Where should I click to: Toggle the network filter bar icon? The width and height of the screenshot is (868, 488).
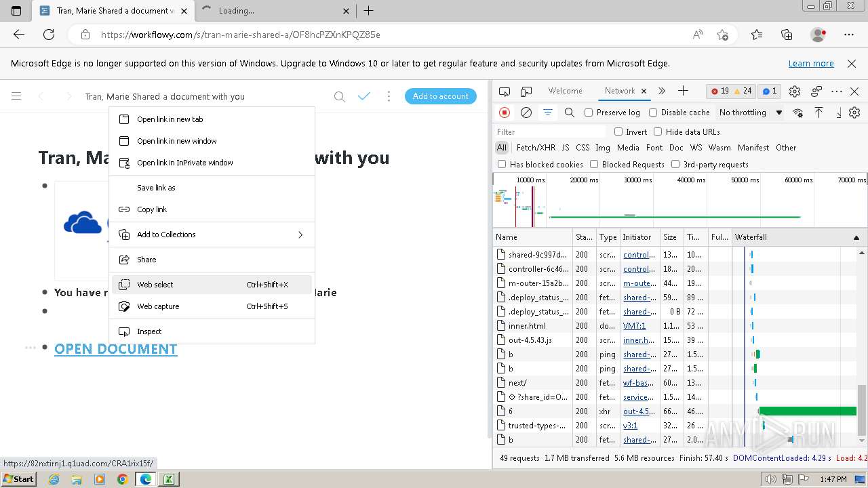click(548, 113)
